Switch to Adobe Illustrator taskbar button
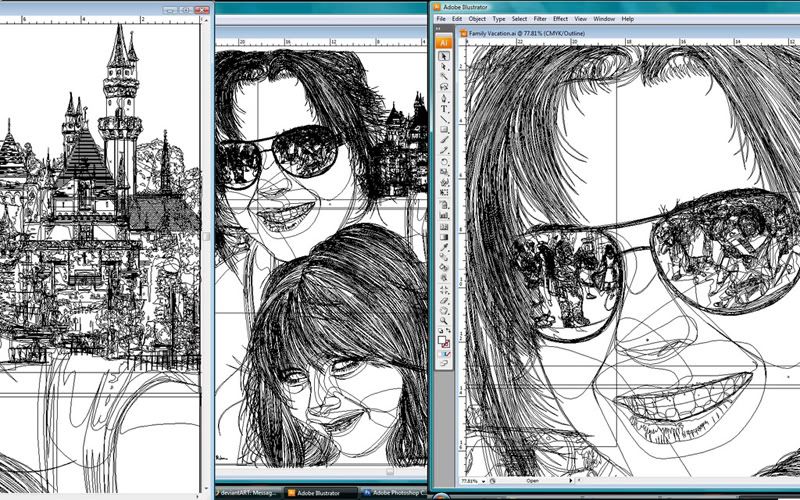Viewport: 800px width, 500px height. [x=319, y=493]
